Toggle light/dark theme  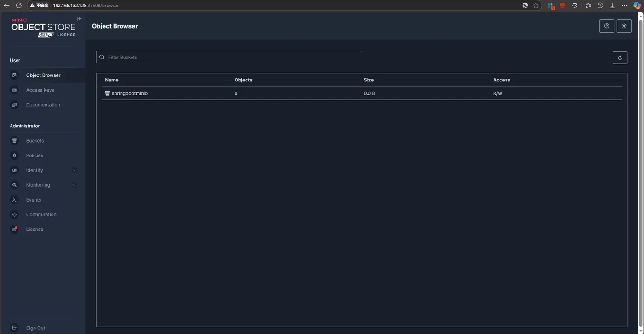pos(624,26)
